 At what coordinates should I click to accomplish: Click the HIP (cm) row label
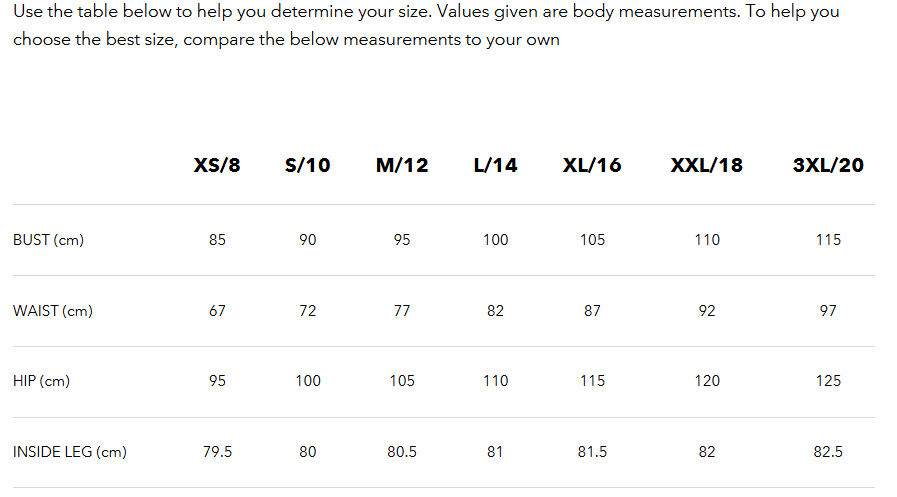click(41, 381)
